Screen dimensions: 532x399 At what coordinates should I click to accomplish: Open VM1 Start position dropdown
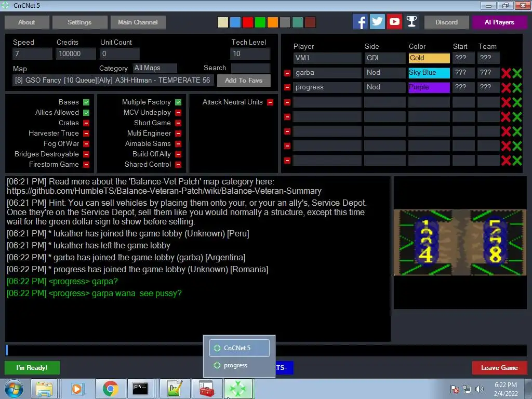463,58
